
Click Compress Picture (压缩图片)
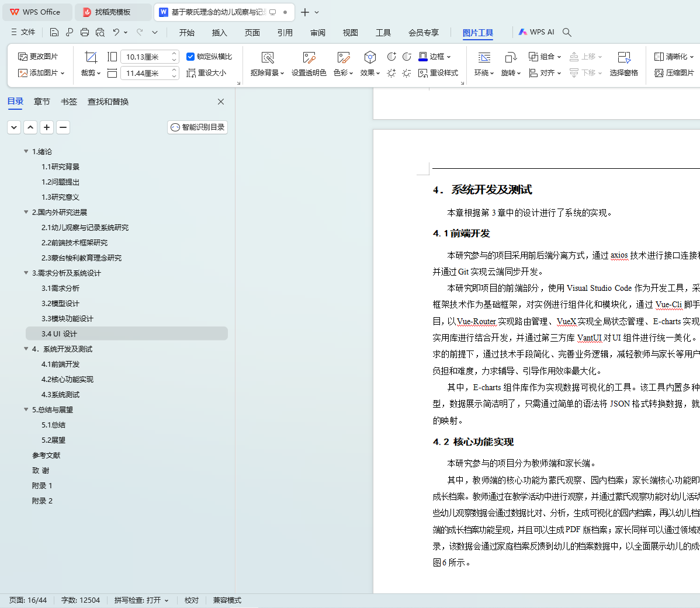(674, 72)
